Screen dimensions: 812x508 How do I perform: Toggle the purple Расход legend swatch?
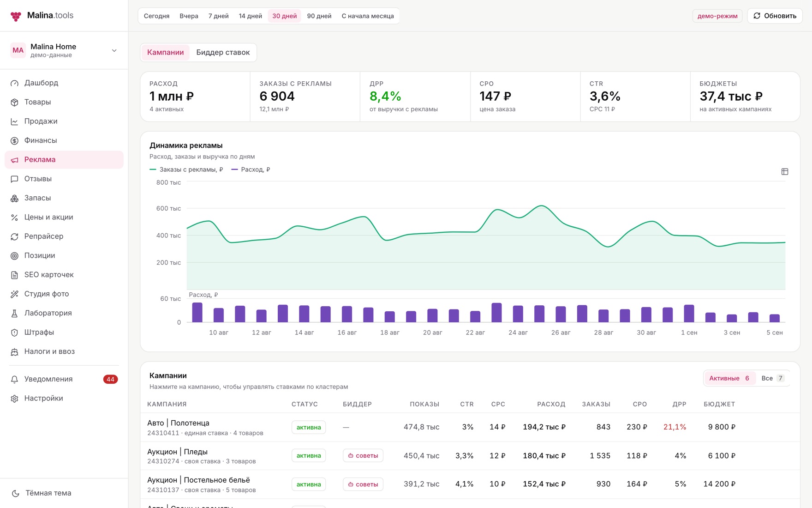pos(234,169)
